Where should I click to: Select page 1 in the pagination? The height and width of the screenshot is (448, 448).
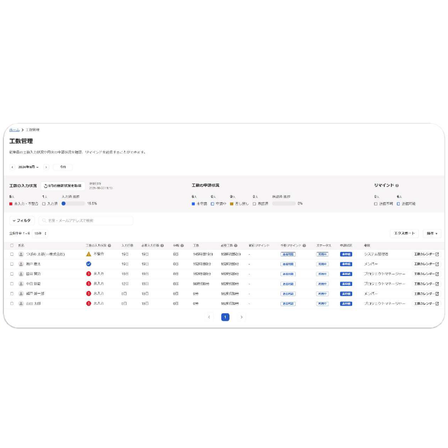pyautogui.click(x=225, y=317)
